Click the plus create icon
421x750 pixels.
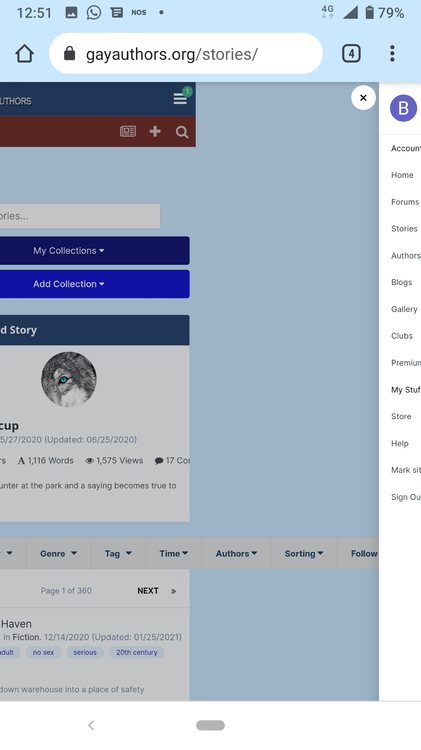155,132
